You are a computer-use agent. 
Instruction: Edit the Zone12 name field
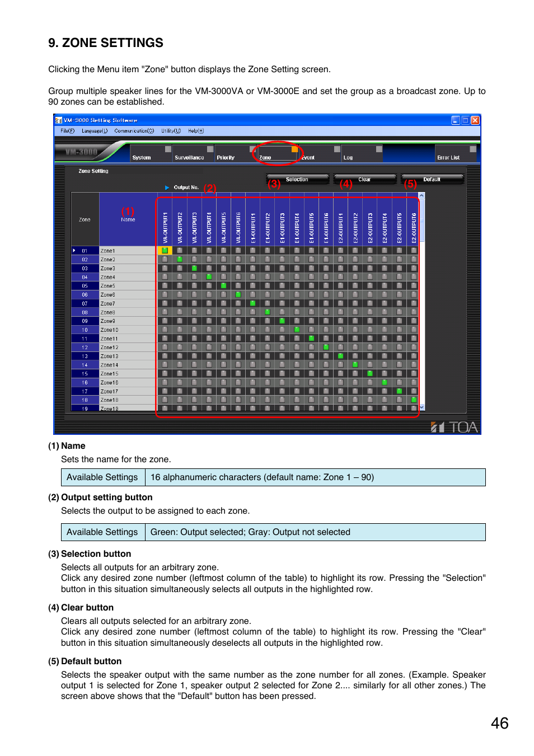pos(128,347)
